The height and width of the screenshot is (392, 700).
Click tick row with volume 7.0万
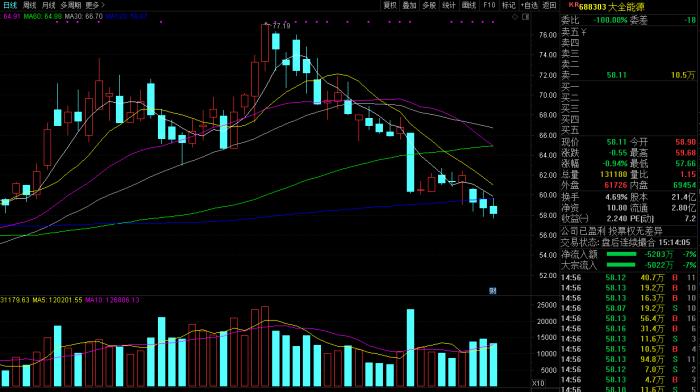tap(629, 370)
